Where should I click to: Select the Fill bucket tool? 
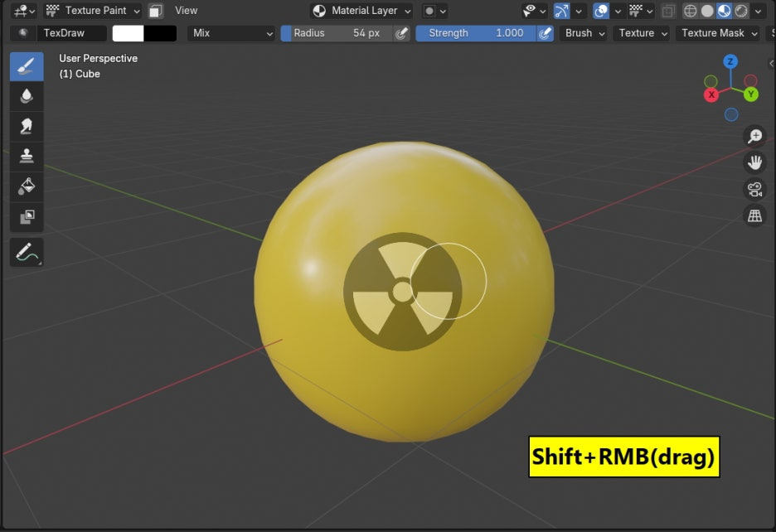27,186
